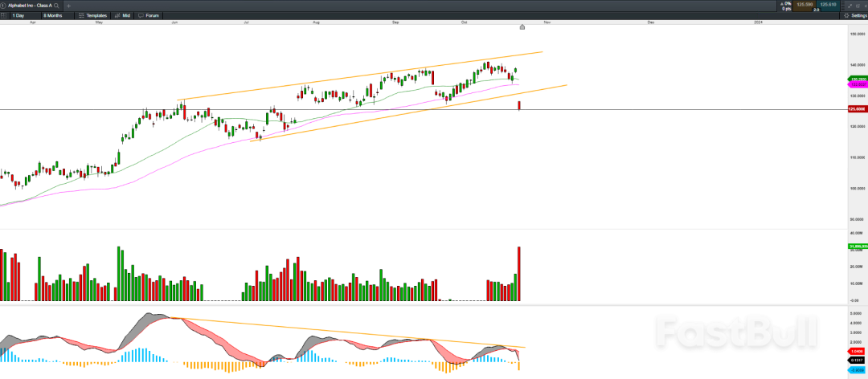Screen dimensions: 868x379
Task: Click the buy price 125.610 button
Action: click(x=829, y=6)
